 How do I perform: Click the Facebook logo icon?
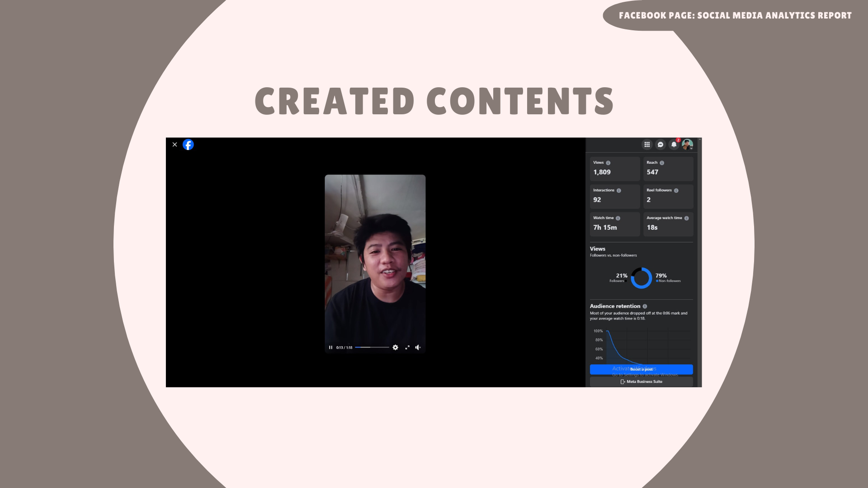point(188,145)
